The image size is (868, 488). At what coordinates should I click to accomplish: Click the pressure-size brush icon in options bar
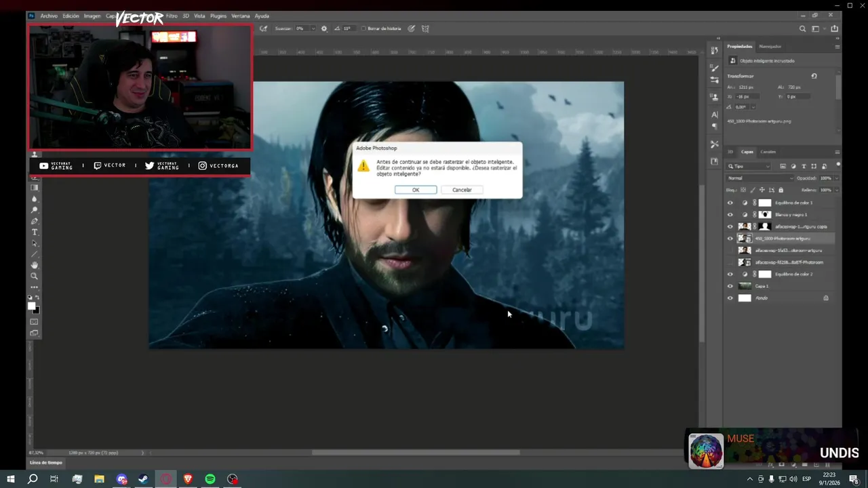411,28
